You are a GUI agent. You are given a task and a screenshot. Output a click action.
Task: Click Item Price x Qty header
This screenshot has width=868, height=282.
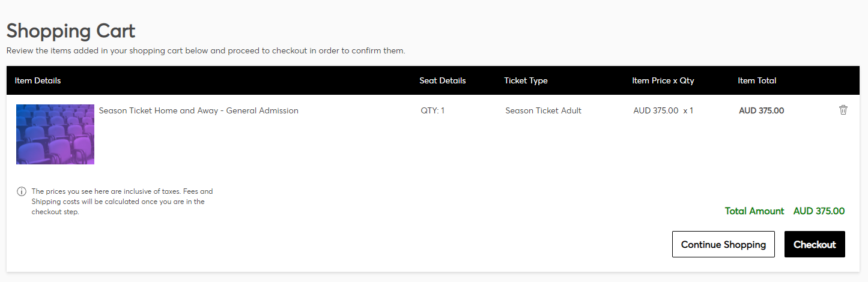tap(663, 80)
